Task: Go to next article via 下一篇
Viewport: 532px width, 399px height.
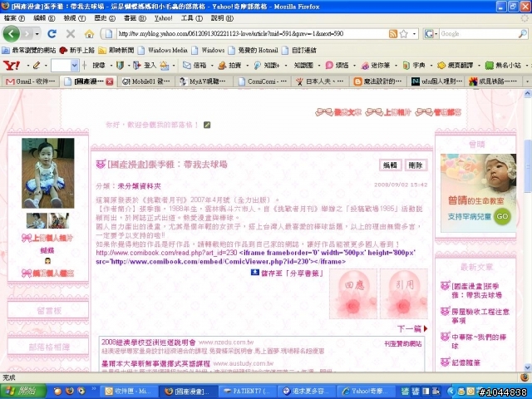Action: point(412,328)
